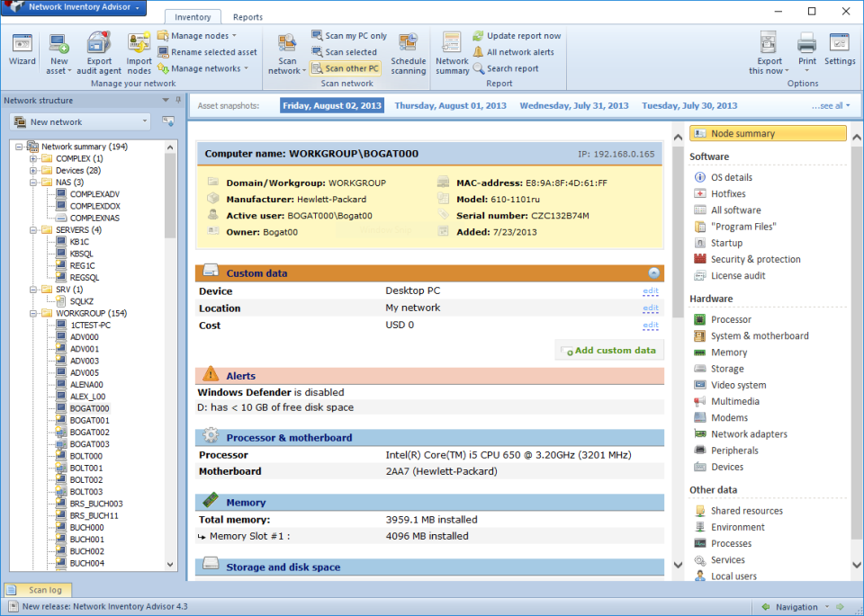Click the Add custom data button
The height and width of the screenshot is (616, 864).
point(608,350)
